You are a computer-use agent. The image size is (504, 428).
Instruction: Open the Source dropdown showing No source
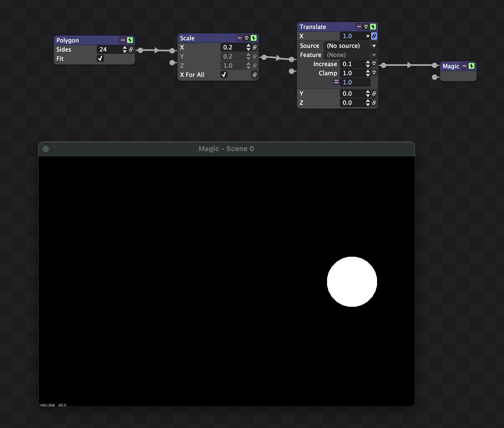click(350, 46)
